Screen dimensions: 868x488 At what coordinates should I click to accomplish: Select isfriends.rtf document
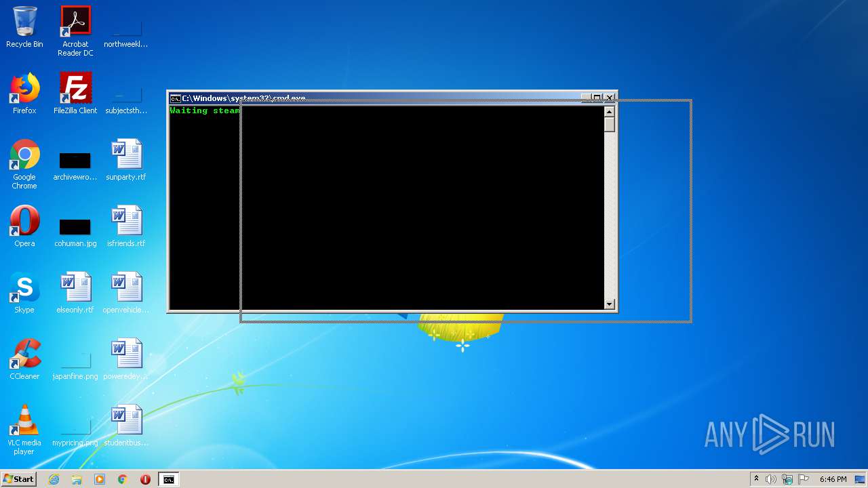point(126,226)
